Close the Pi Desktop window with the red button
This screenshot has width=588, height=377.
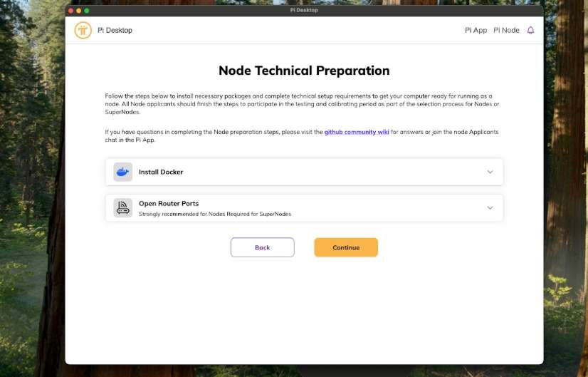point(71,11)
